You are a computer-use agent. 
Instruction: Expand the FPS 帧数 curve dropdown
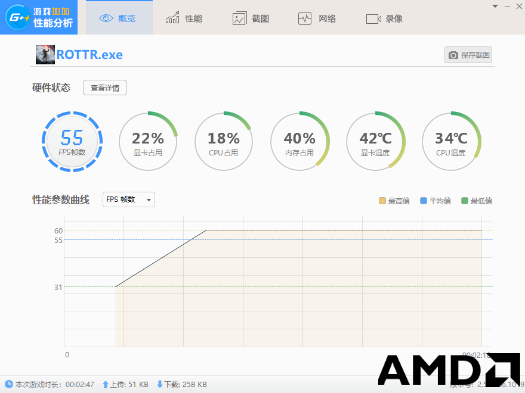click(129, 200)
